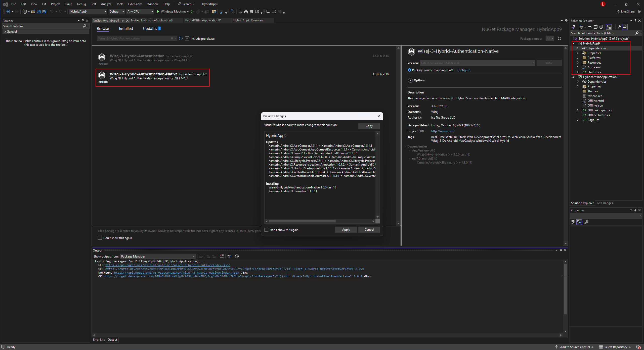Click the notifications bell in status bar
The height and width of the screenshot is (350, 644).
(x=638, y=347)
